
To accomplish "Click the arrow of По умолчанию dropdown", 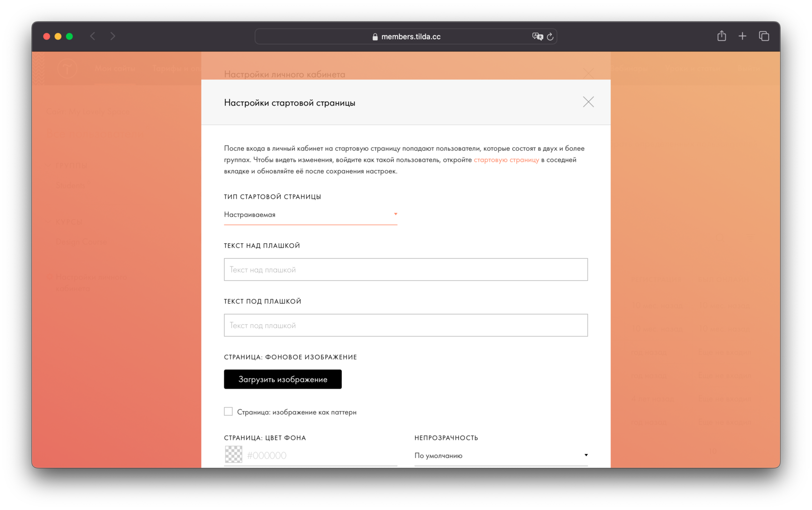I will click(x=586, y=455).
